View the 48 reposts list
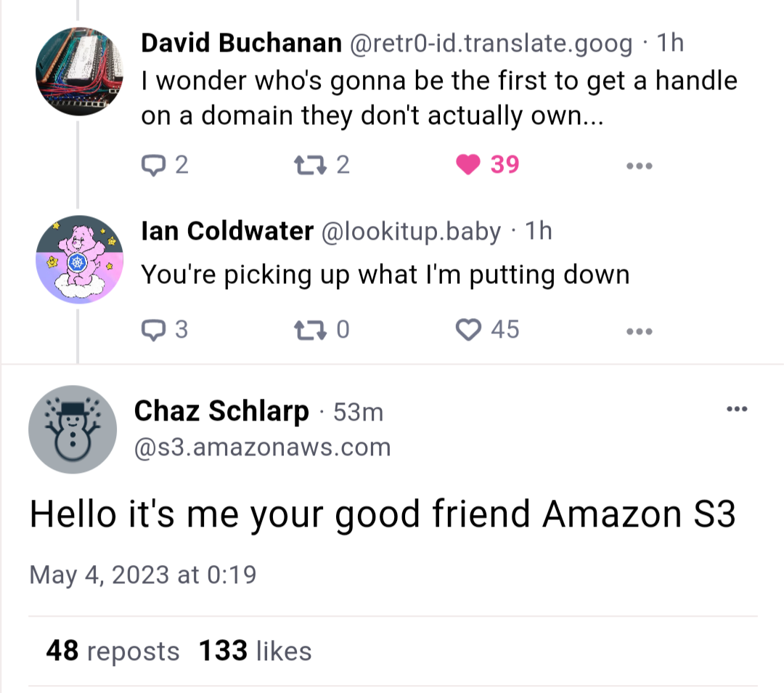784x693 pixels. 113,650
